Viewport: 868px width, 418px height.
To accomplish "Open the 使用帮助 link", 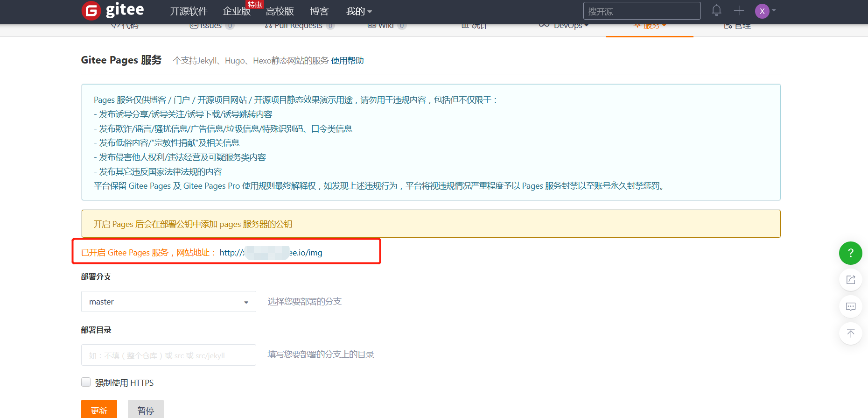I will click(347, 61).
